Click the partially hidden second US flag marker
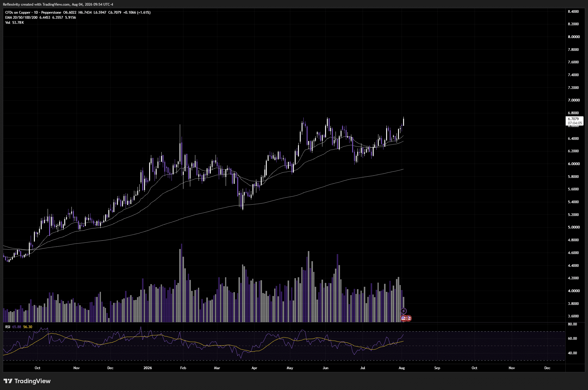 coord(409,318)
